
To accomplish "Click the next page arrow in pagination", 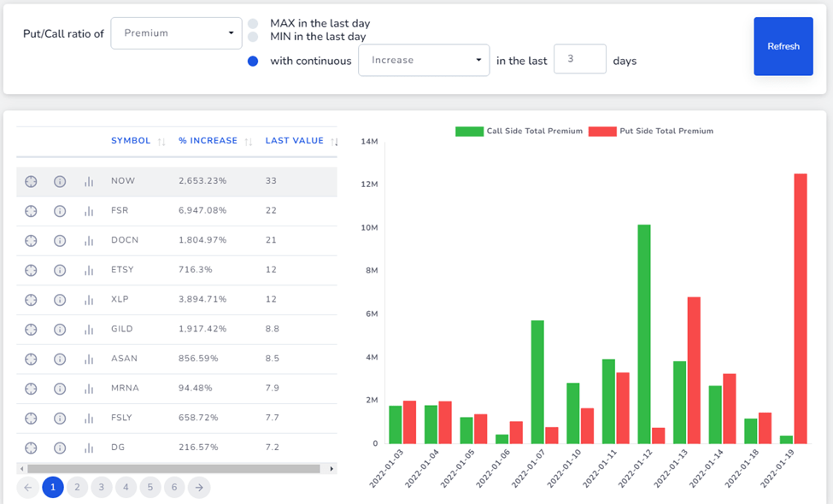I will 198,487.
